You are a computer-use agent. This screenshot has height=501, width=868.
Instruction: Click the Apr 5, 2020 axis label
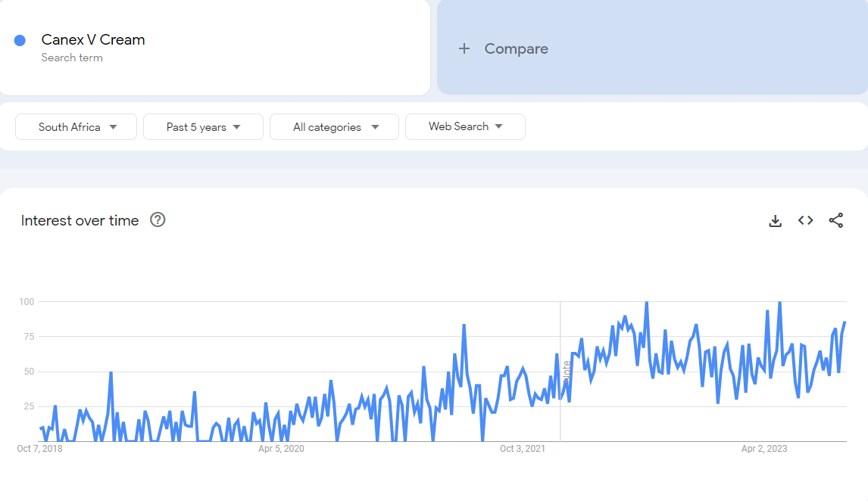281,449
